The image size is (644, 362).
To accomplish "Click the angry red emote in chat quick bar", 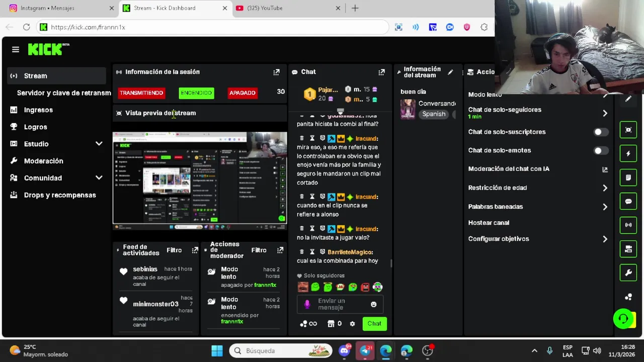I will pos(365,287).
